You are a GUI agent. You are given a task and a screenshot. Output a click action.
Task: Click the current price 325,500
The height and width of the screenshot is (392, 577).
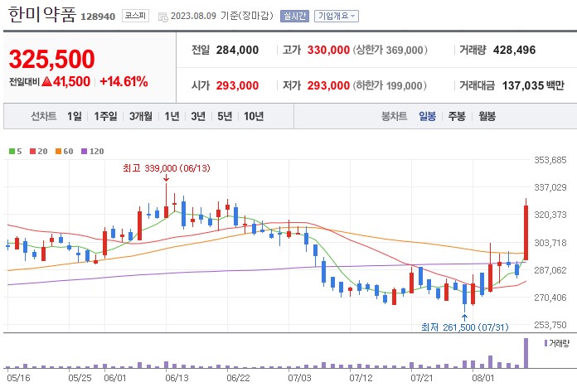[52, 59]
